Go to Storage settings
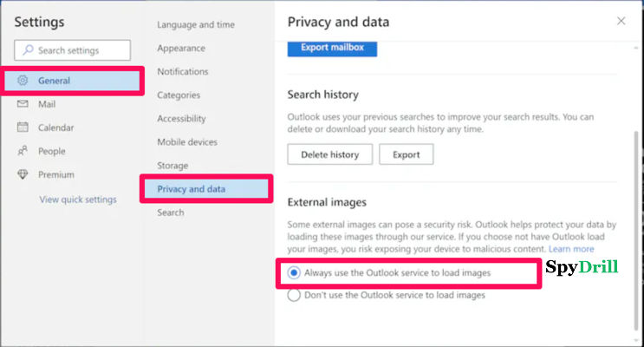Screen dimensions: 644x347 click(x=172, y=166)
